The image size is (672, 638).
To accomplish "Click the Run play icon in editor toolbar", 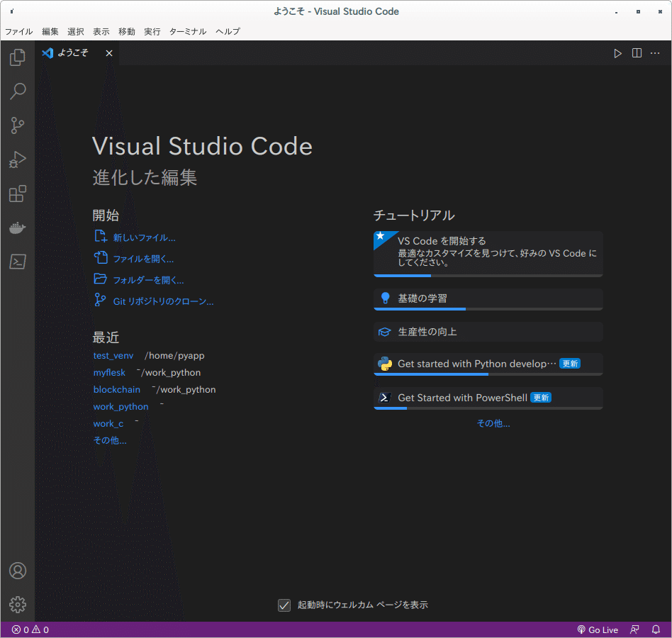I will click(617, 53).
